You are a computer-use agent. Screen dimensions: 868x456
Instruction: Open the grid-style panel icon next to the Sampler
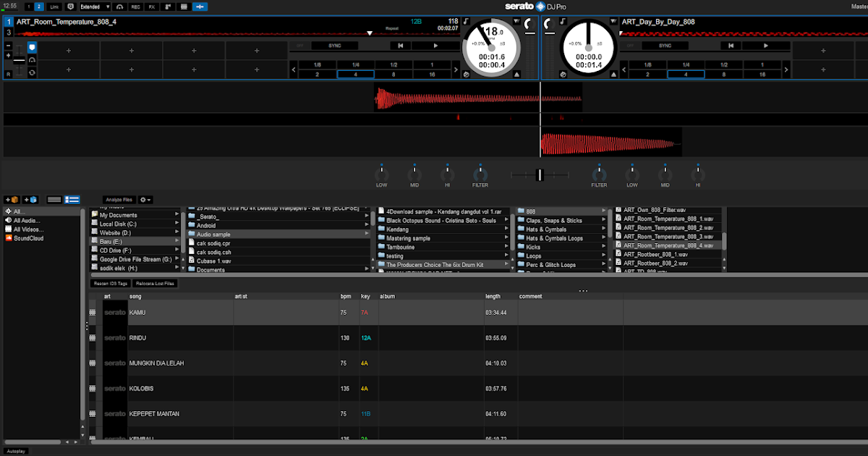click(184, 7)
